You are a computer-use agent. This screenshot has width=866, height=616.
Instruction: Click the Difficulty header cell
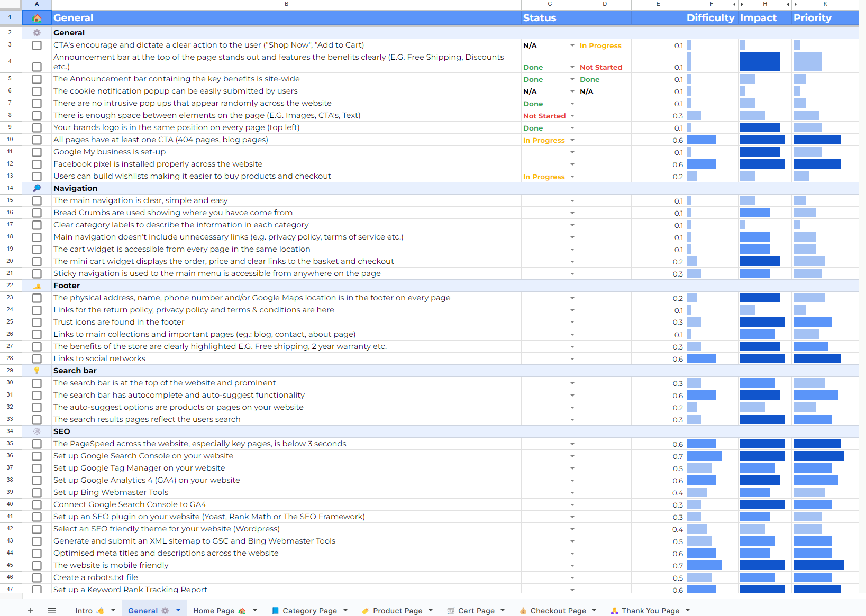click(x=711, y=17)
